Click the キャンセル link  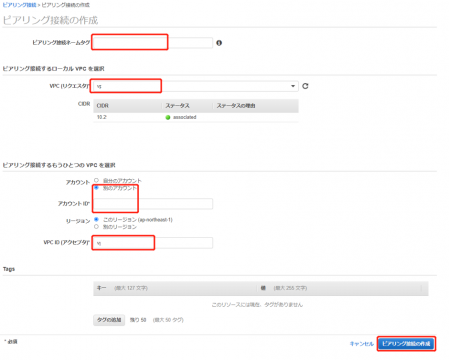(x=362, y=344)
